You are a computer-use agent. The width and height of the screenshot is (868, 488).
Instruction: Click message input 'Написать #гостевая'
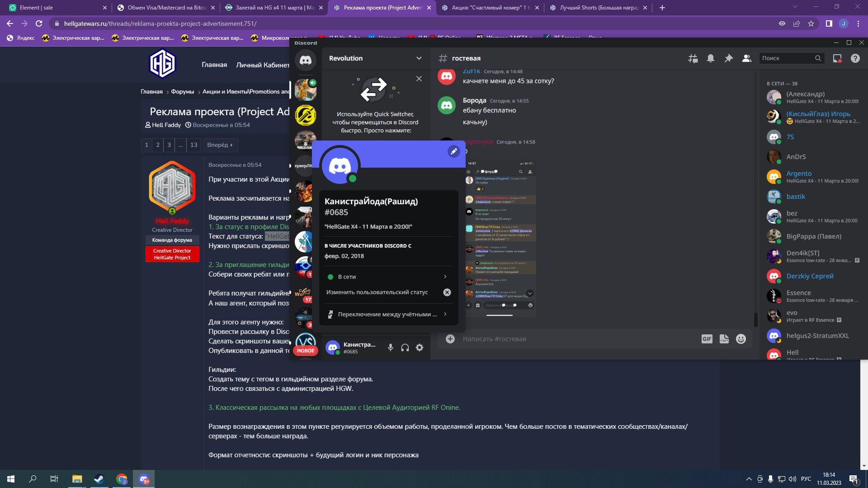click(579, 339)
